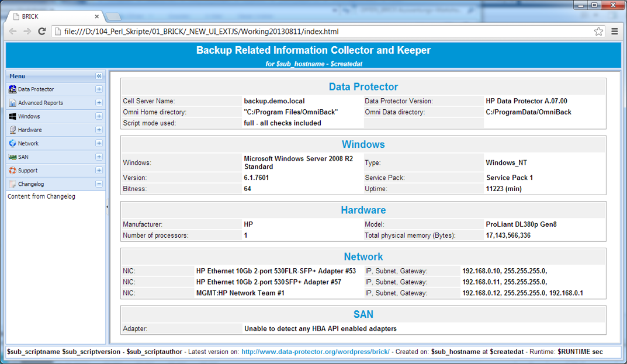Click 'backup.demo.local' cell server value
Screen dimensions: 627x364
(274, 101)
